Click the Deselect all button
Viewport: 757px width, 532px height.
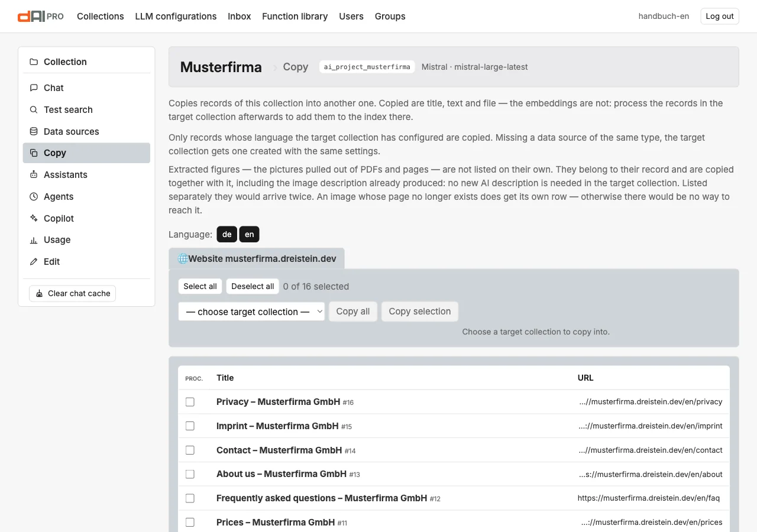(x=253, y=287)
